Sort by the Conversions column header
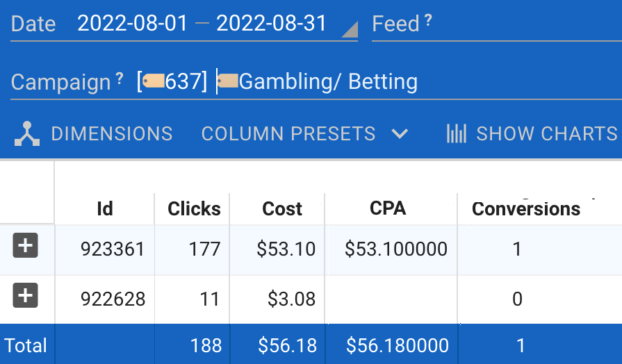 point(526,208)
